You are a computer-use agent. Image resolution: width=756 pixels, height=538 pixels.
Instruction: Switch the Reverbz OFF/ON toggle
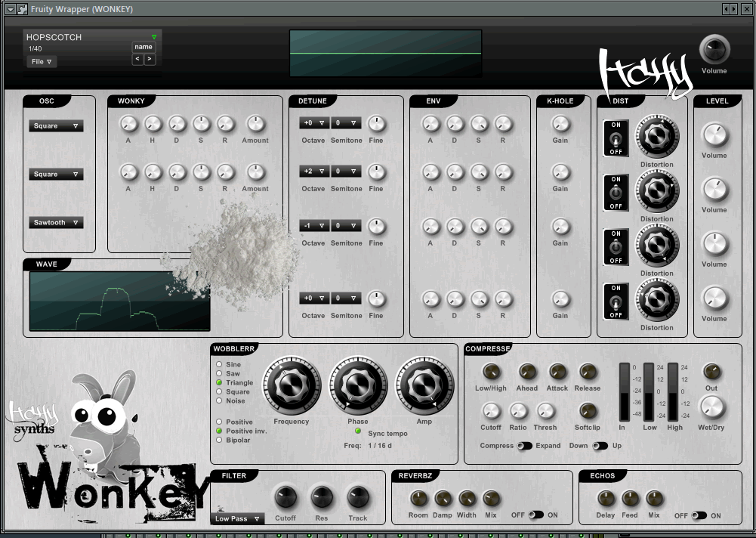coord(535,515)
